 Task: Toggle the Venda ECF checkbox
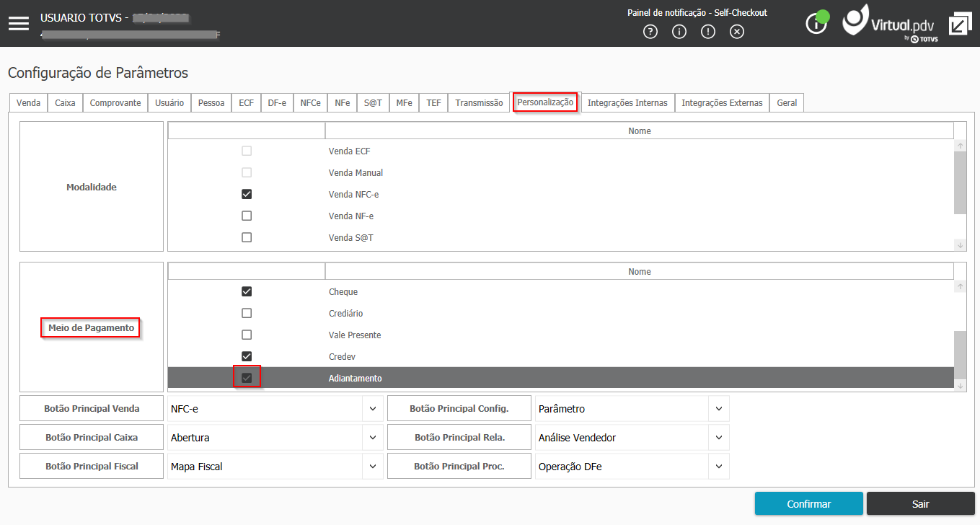(247, 151)
